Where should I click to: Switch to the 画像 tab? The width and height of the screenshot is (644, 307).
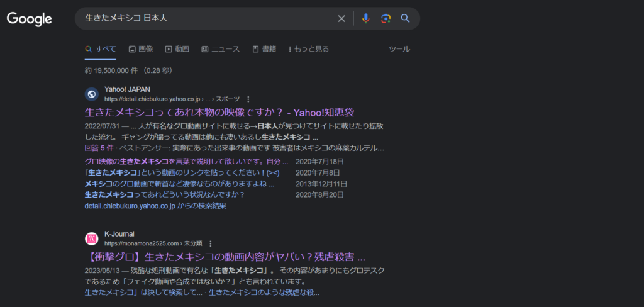[x=141, y=49]
